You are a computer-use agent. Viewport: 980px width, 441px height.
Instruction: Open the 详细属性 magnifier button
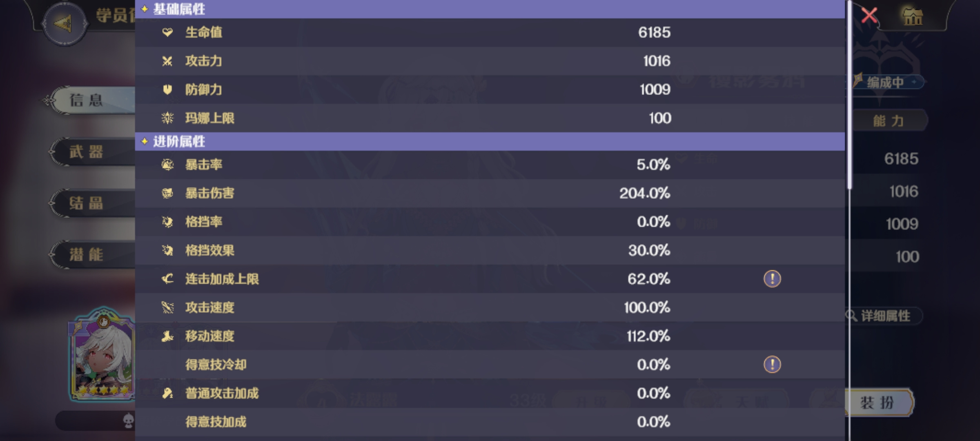pos(883,316)
